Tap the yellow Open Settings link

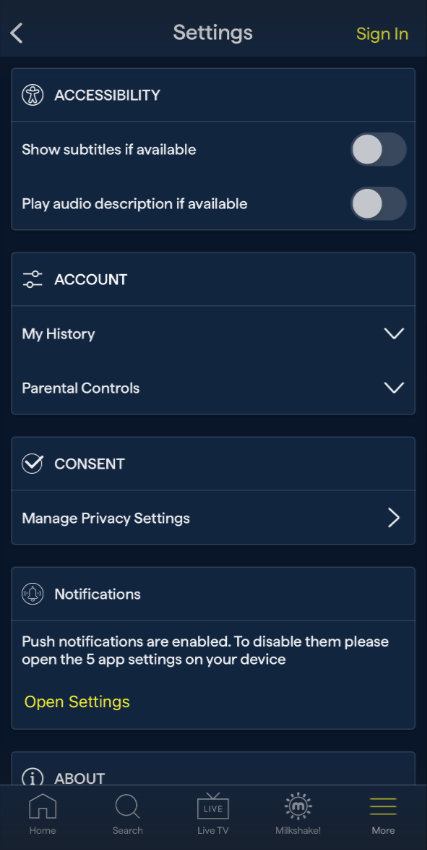[x=77, y=701]
